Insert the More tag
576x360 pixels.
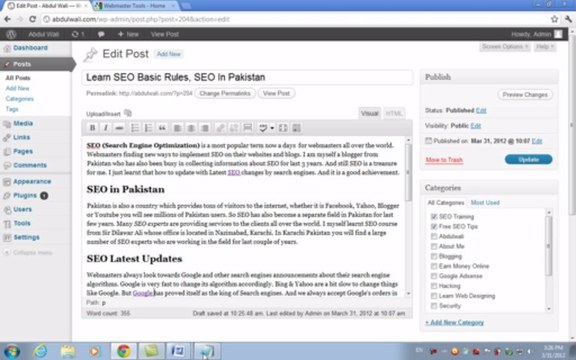[248, 128]
